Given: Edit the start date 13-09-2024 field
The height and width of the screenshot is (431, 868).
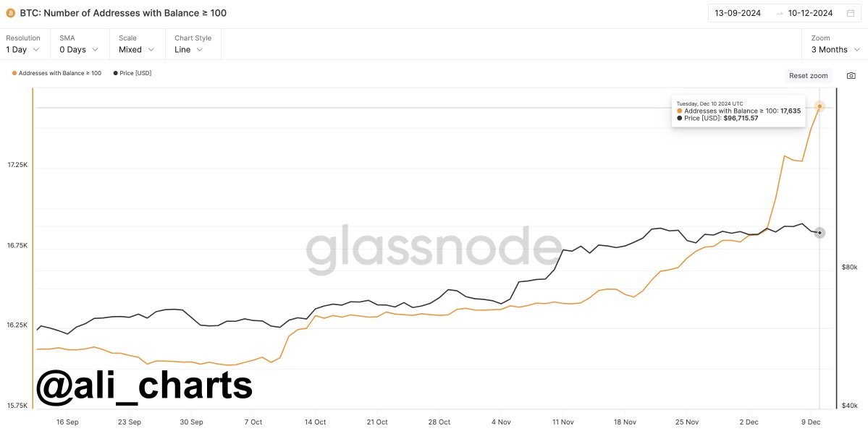Looking at the screenshot, I should (x=738, y=13).
